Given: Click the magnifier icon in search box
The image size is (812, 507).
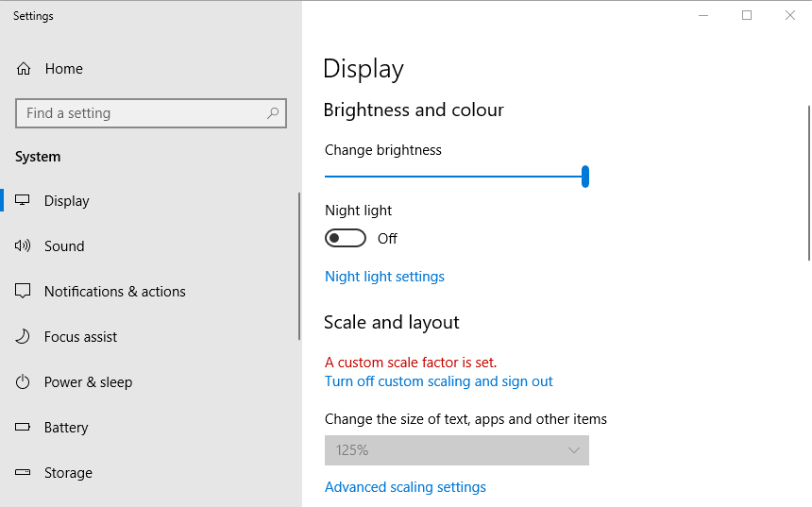Looking at the screenshot, I should (273, 113).
